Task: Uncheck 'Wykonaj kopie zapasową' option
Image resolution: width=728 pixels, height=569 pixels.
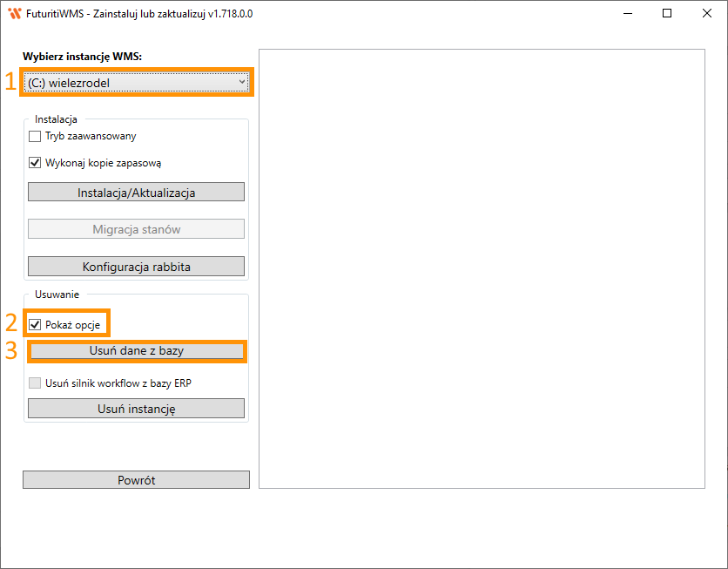Action: pos(36,162)
